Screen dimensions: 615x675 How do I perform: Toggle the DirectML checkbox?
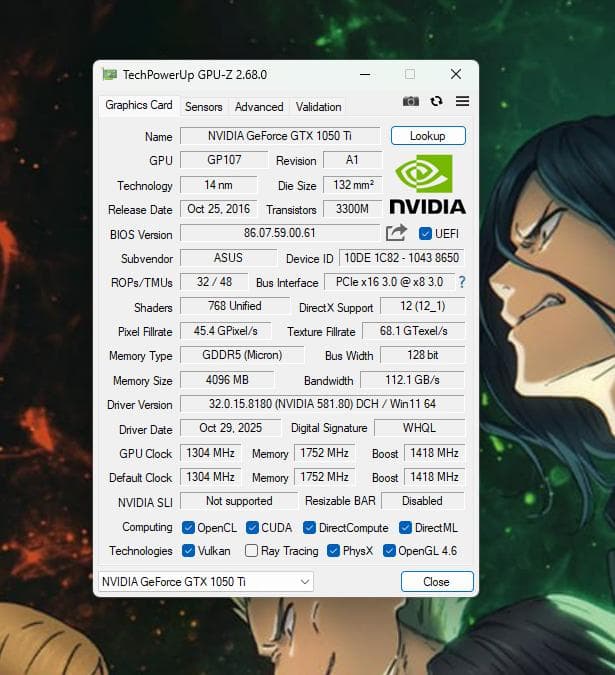405,528
